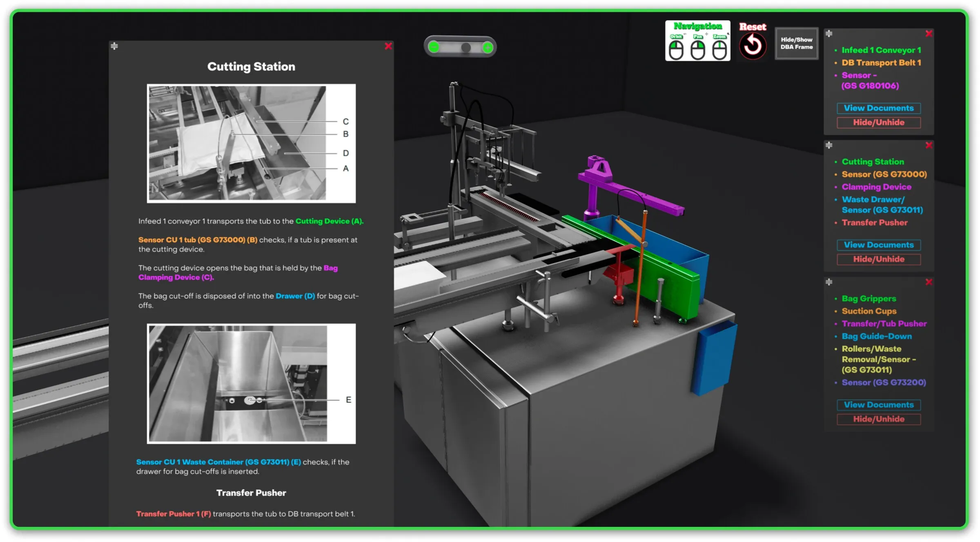Click the Zoom mouse icon in Navigation
The image size is (980, 542).
tap(719, 50)
